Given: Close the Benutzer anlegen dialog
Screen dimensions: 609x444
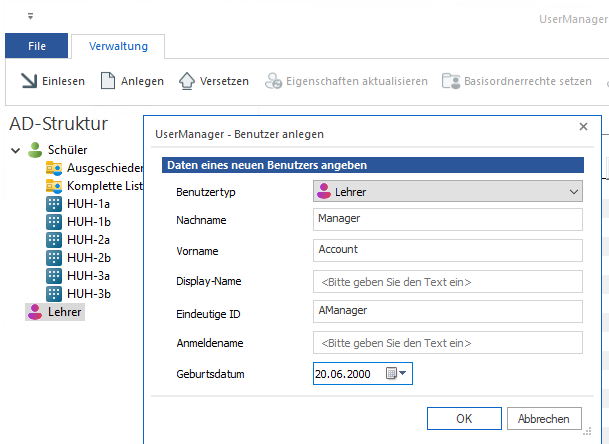Looking at the screenshot, I should [583, 128].
